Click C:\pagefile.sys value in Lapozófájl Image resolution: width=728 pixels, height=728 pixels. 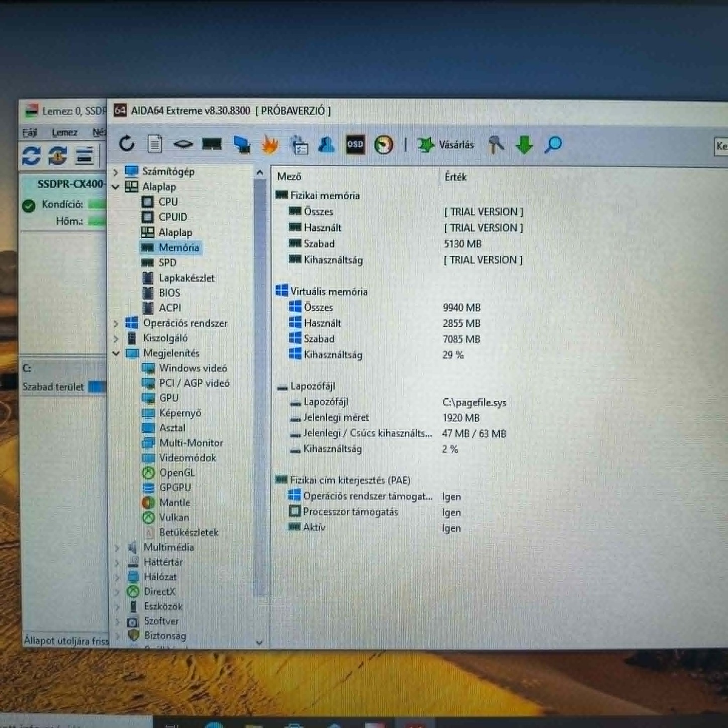pos(474,402)
